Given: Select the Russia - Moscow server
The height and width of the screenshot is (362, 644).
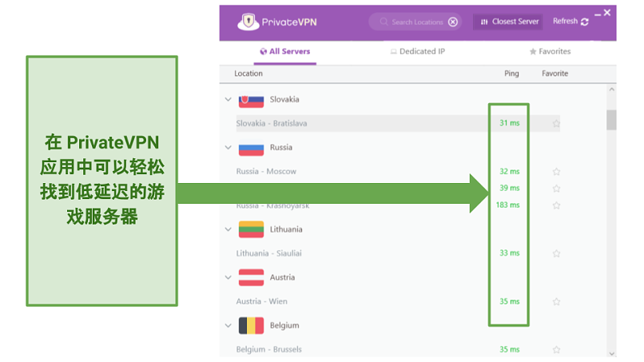Looking at the screenshot, I should click(266, 171).
